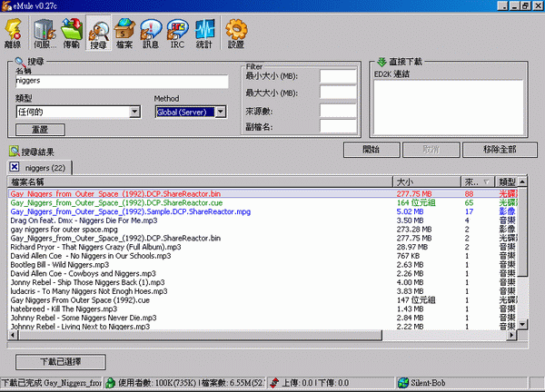Click the minimum size (最小大小) filter field
The image size is (545, 392).
click(x=338, y=76)
